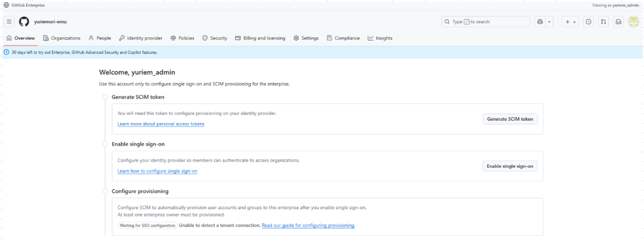Image resolution: width=644 pixels, height=242 pixels.
Task: Open the hamburger navigation menu
Action: click(9, 22)
